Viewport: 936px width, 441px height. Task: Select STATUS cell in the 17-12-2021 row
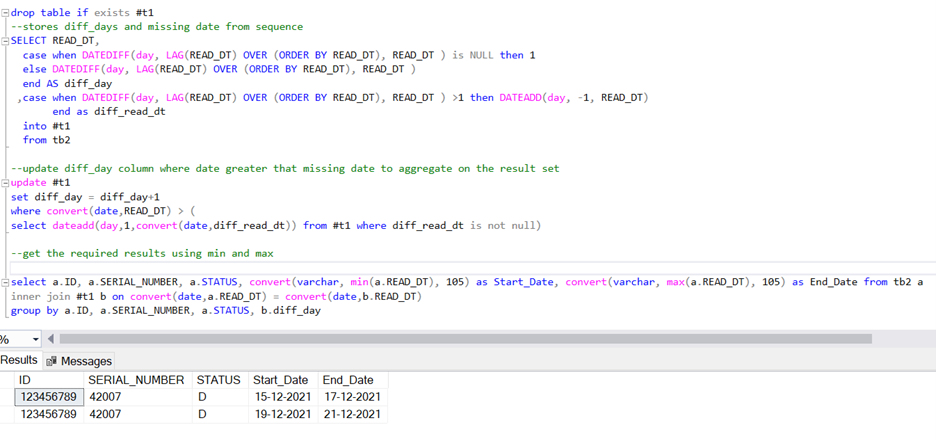[x=220, y=397]
